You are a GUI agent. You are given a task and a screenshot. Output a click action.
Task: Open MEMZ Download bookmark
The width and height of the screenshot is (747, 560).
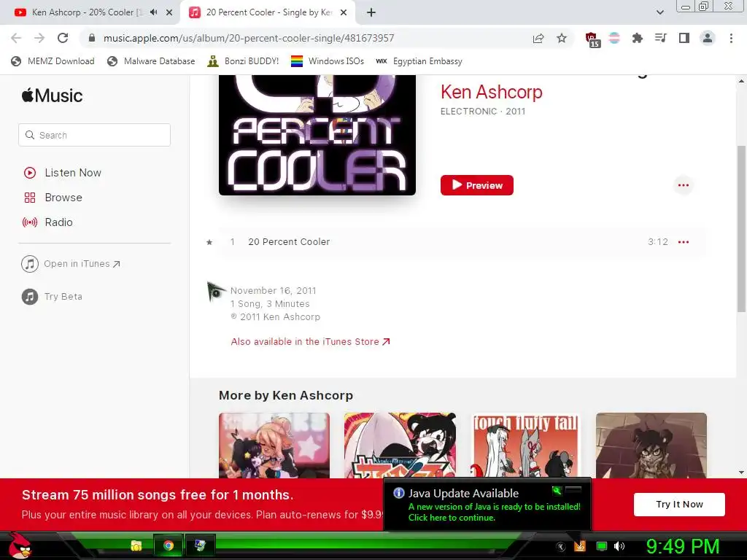tap(53, 61)
